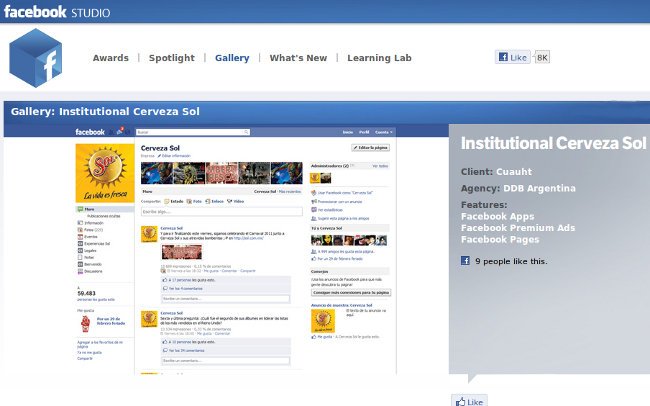This screenshot has width=650, height=406.
Task: Switch to the Gallery section
Action: click(232, 58)
